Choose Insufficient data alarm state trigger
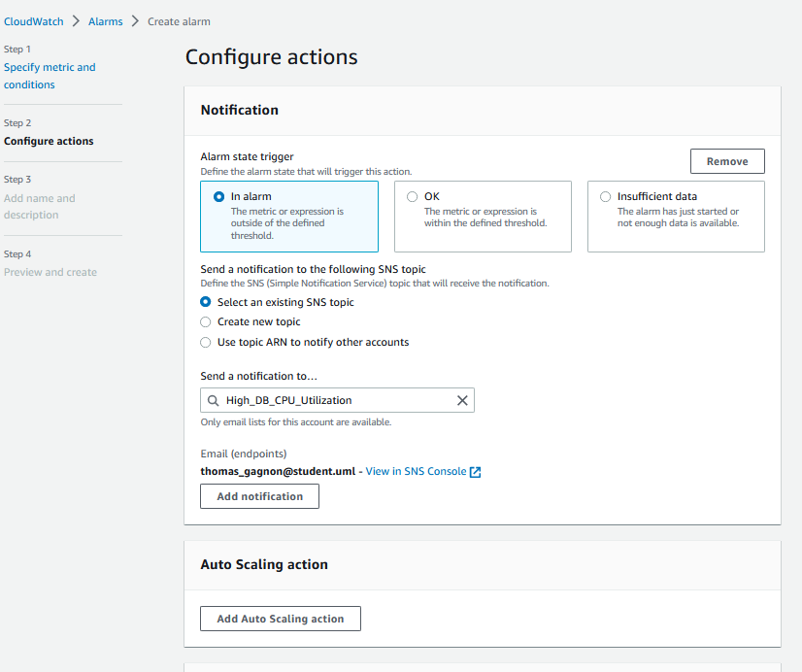 pyautogui.click(x=606, y=196)
